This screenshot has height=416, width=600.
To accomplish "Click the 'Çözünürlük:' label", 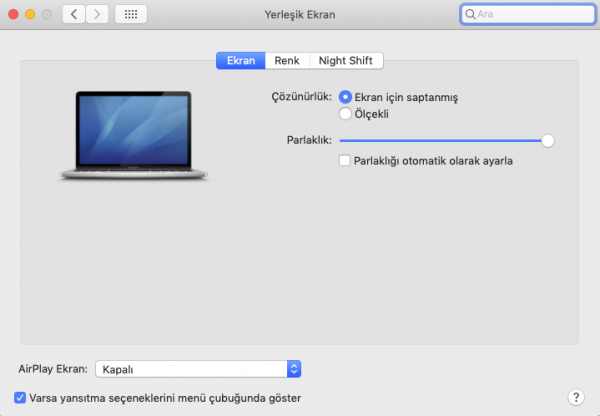I will pos(302,97).
